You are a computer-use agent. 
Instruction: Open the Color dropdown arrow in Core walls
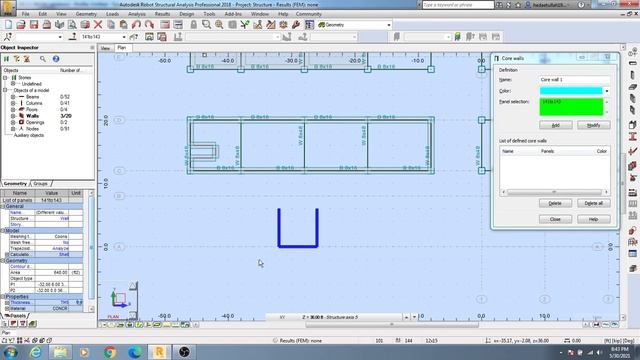click(607, 91)
